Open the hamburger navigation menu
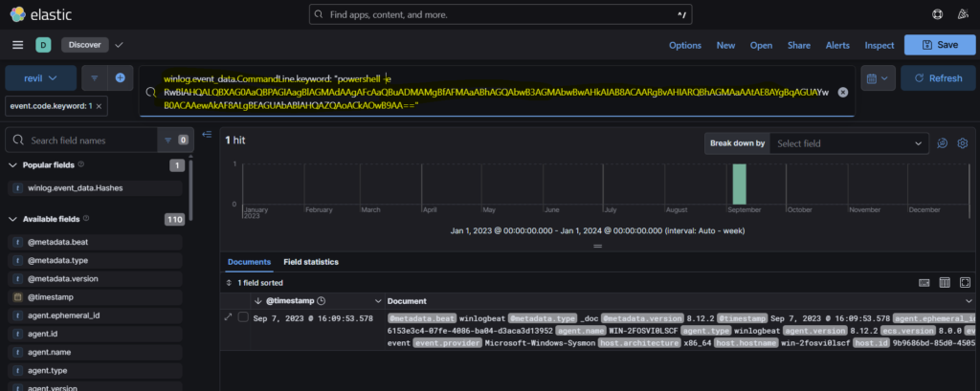This screenshot has height=391, width=980. point(17,45)
